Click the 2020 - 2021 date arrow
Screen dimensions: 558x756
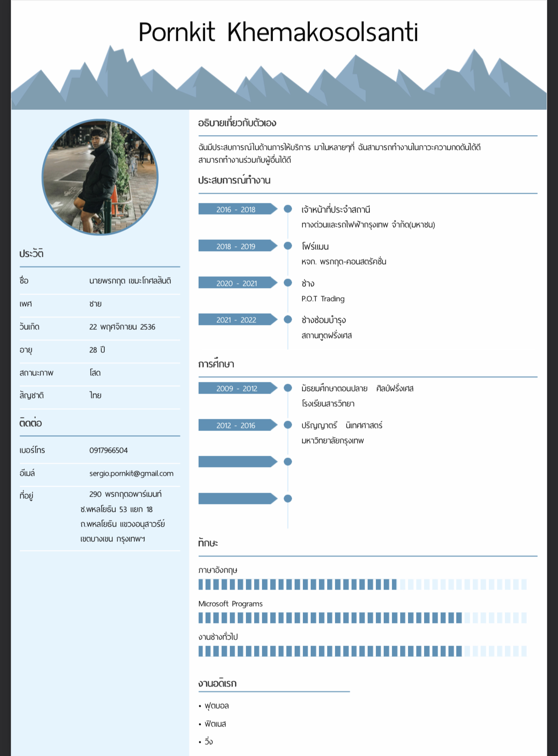pos(238,283)
